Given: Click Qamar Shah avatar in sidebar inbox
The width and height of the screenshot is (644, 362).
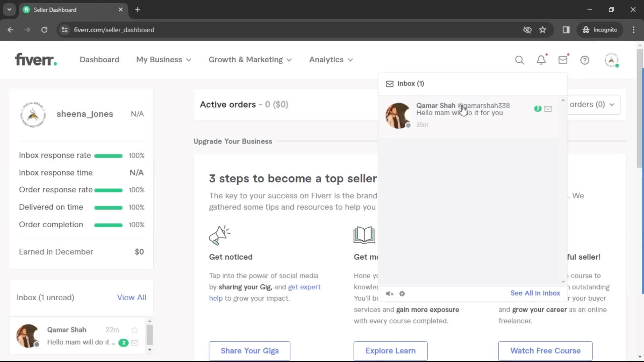Looking at the screenshot, I should 28,336.
